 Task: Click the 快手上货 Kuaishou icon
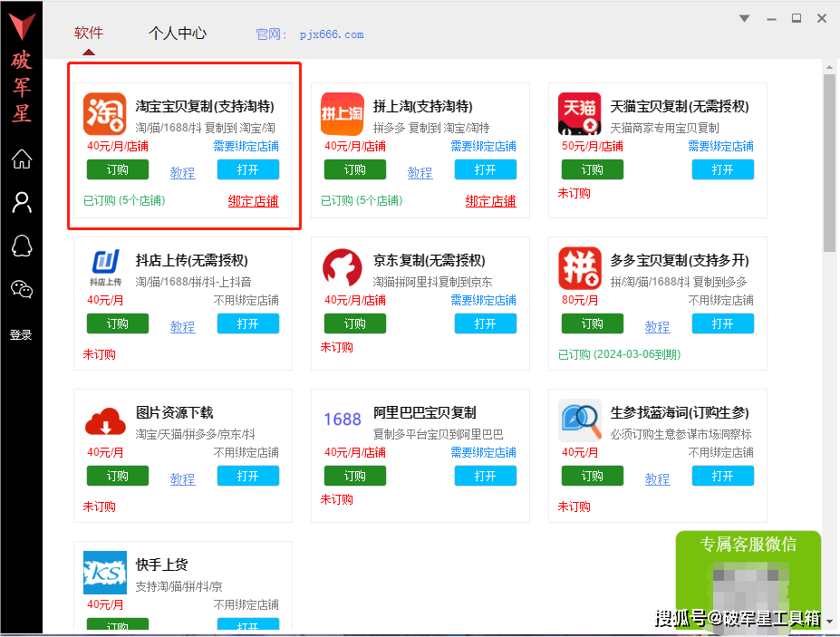103,572
